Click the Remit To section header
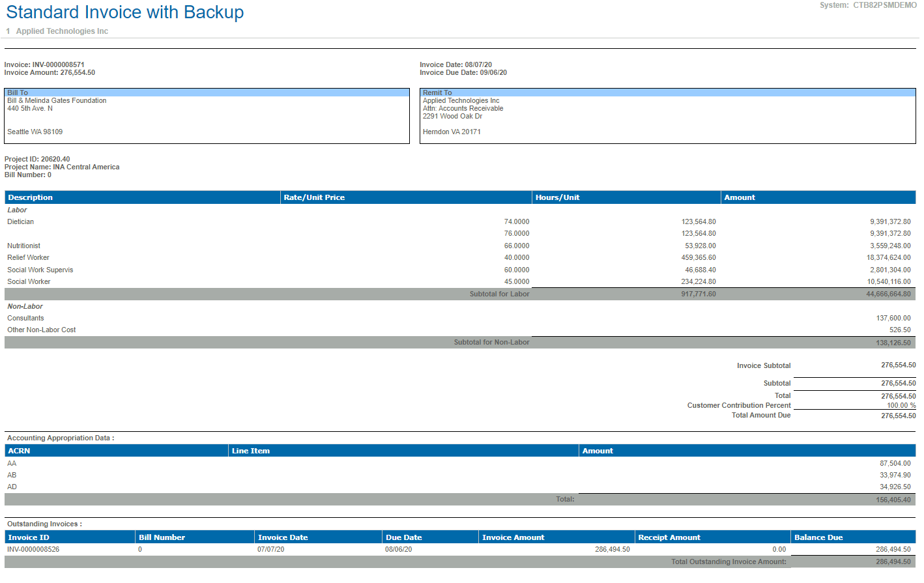 [437, 92]
